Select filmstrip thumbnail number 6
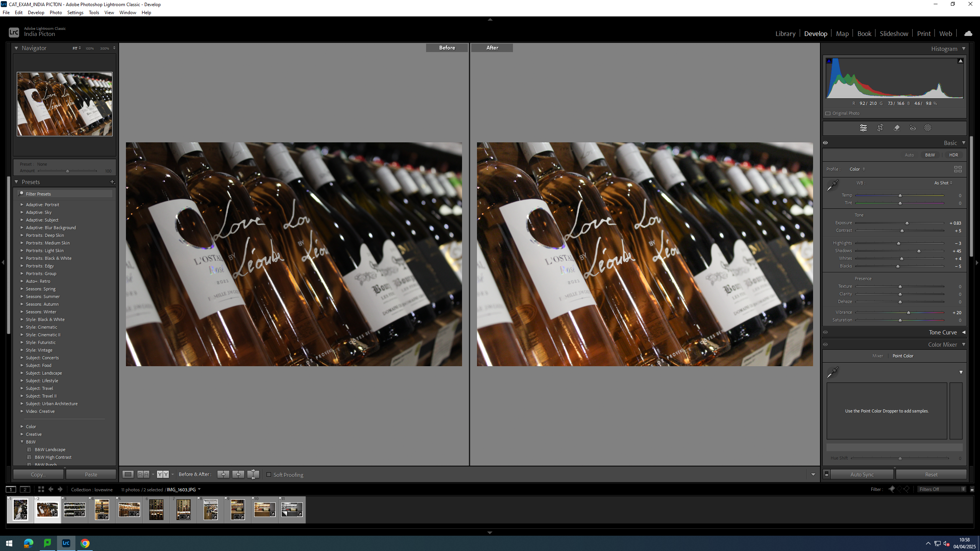Viewport: 980px width, 551px height. tap(156, 510)
